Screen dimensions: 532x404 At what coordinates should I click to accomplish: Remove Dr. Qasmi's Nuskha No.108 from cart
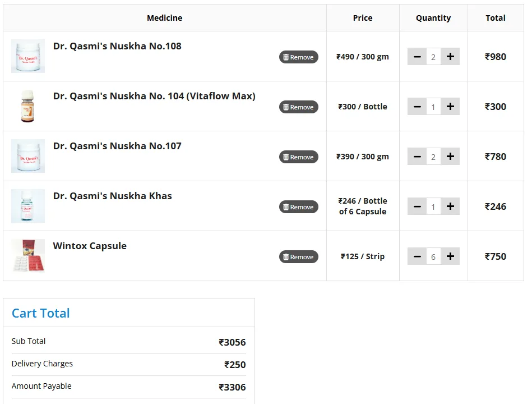tap(298, 57)
